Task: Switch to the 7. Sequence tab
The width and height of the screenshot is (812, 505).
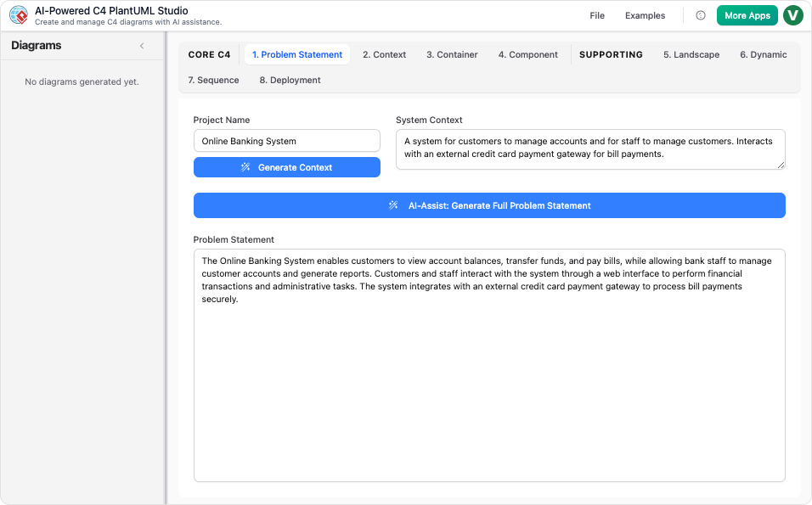Action: click(214, 80)
